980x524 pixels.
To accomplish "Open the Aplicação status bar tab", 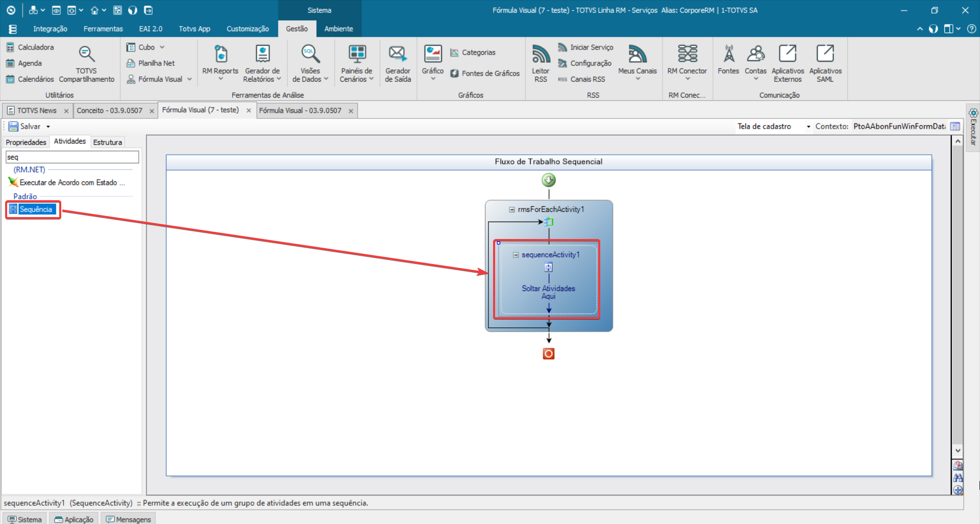I will point(73,519).
